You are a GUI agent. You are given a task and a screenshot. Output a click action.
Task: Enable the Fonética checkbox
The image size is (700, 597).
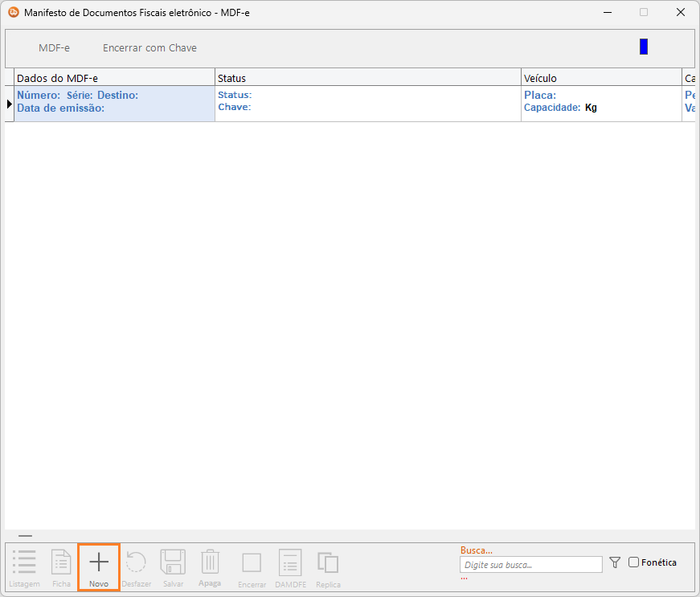634,562
